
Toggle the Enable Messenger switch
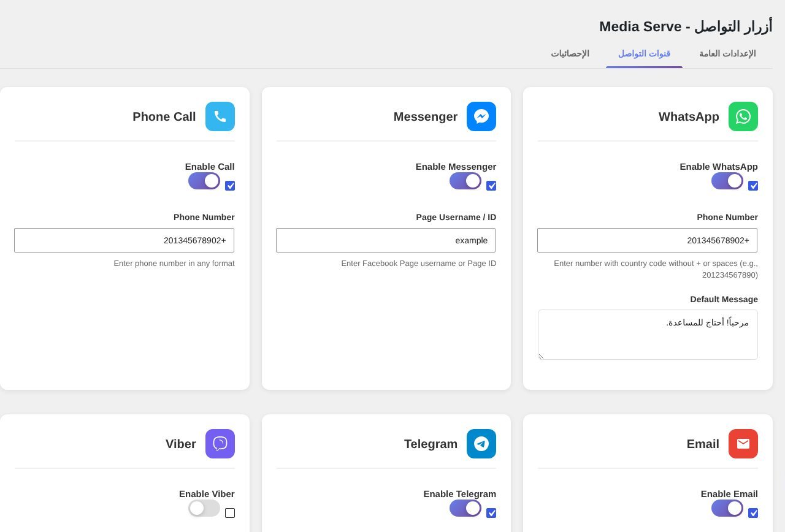click(x=465, y=181)
